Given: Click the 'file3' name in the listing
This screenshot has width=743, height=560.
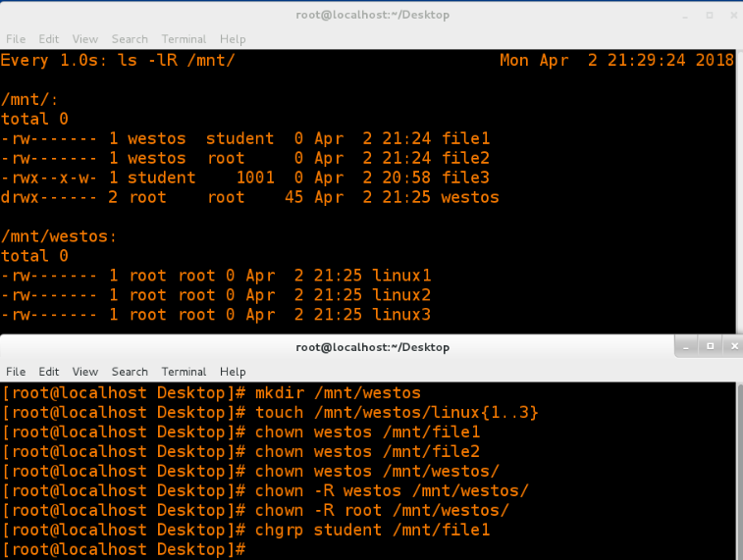Looking at the screenshot, I should click(465, 178).
